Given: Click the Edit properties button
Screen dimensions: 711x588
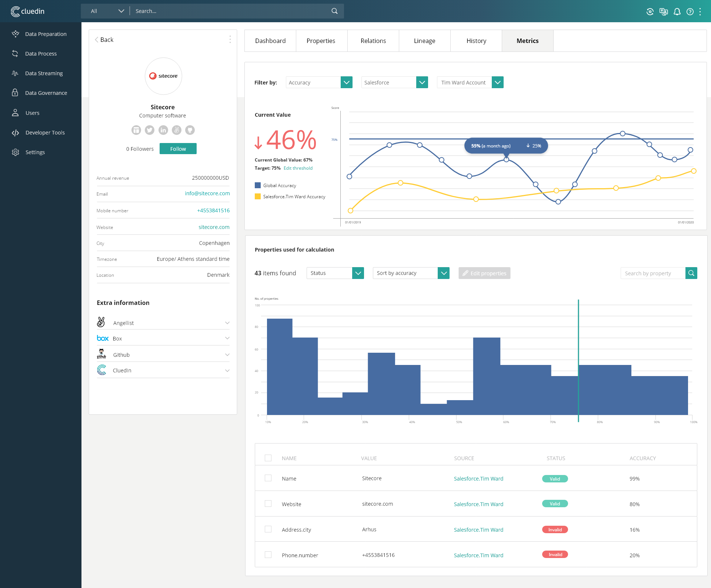Looking at the screenshot, I should (x=484, y=273).
